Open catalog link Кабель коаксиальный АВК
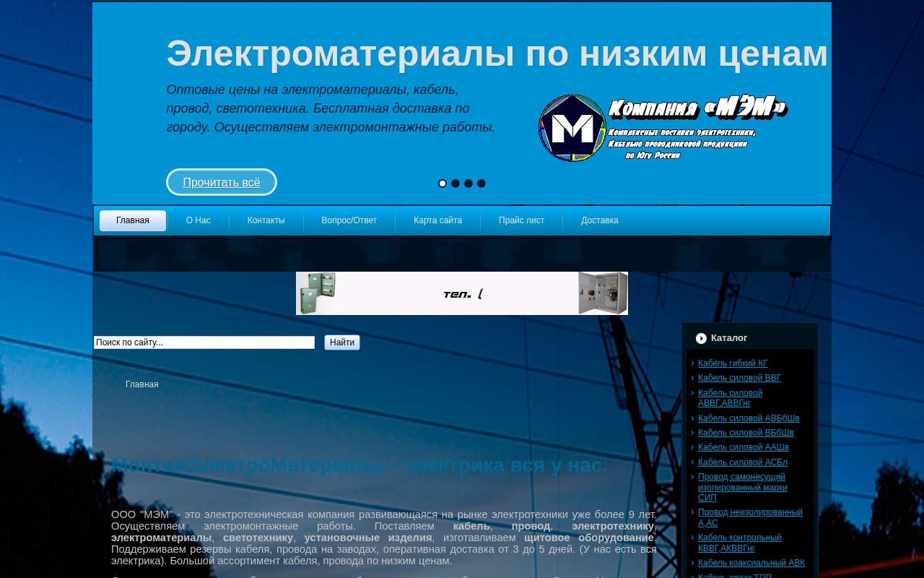Screen dimensions: 924x578 (751, 563)
